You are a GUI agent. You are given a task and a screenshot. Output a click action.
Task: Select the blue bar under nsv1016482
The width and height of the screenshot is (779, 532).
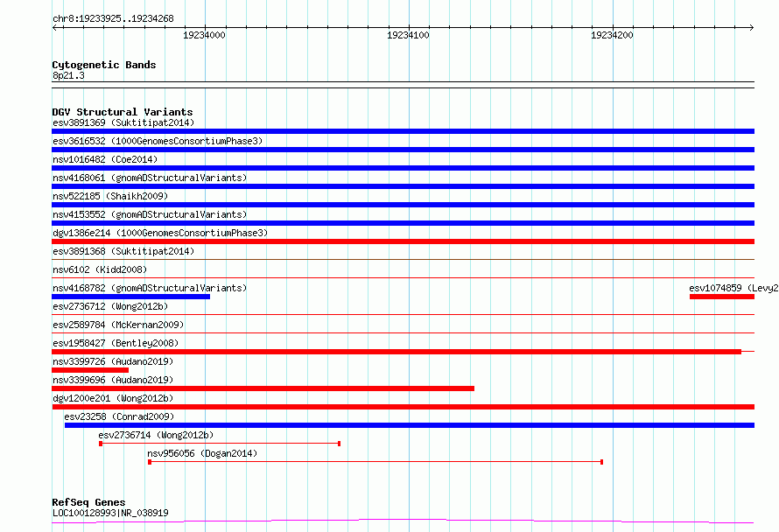pyautogui.click(x=403, y=168)
